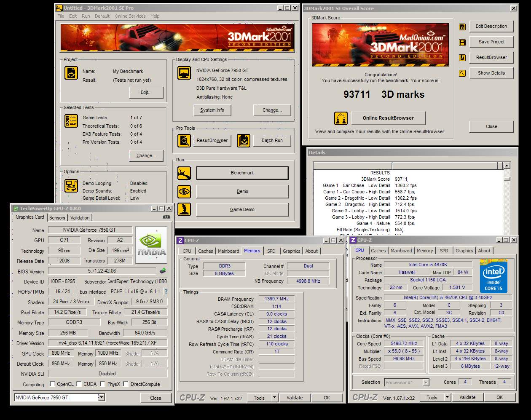Click the floppy icon beside Save Project

click(462, 43)
